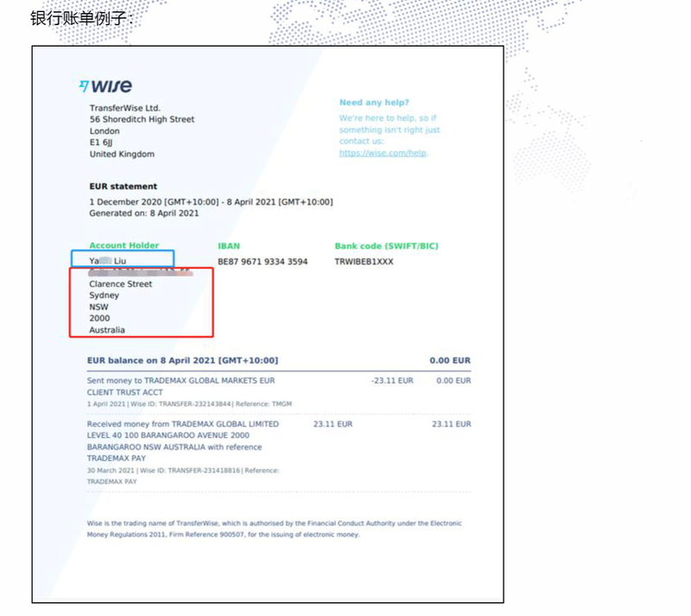Screen dimensions: 691x616
Task: Click the "Bank code (SWIFT/BIC)" label
Action: pyautogui.click(x=386, y=246)
